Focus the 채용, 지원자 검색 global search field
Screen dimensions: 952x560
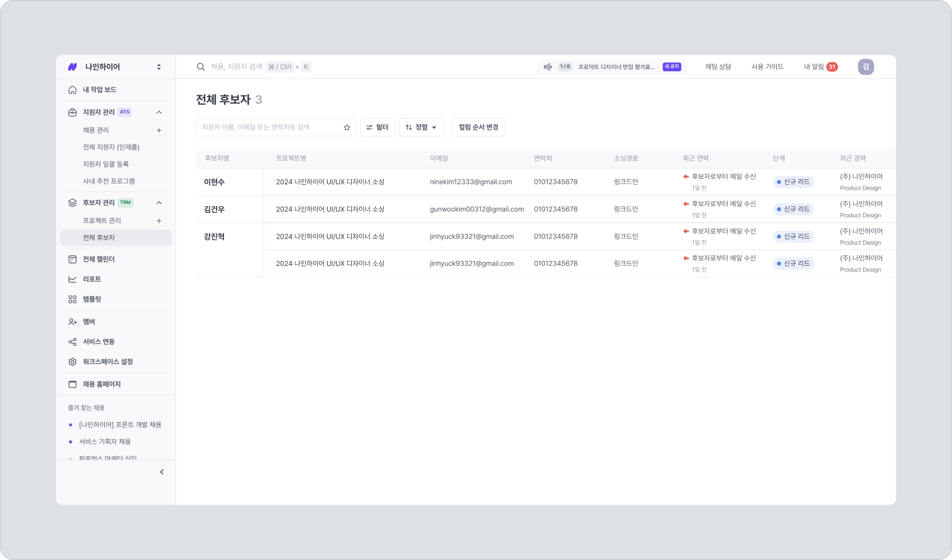click(x=236, y=67)
